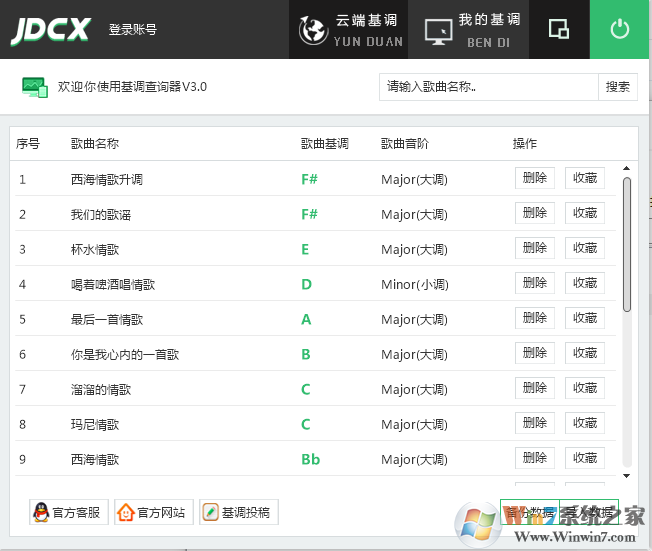Viewport: 652px width, 551px height.
Task: Open 官方客服 QQ support button
Action: [68, 512]
